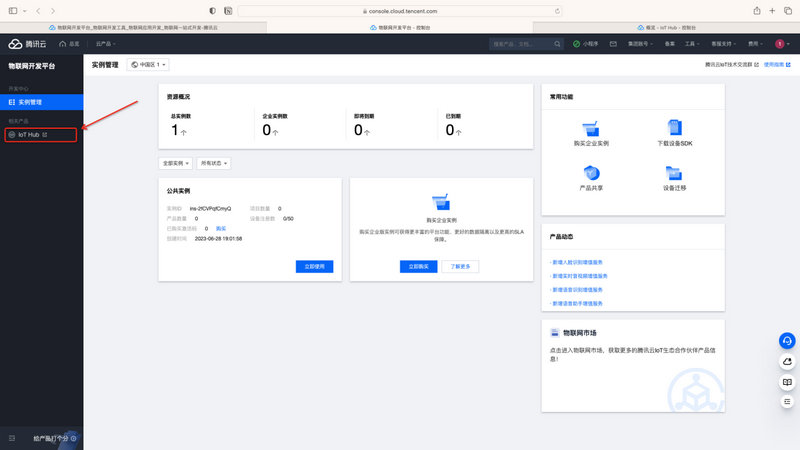This screenshot has width=800, height=450.
Task: Click the 产品共享 icon
Action: point(591,173)
